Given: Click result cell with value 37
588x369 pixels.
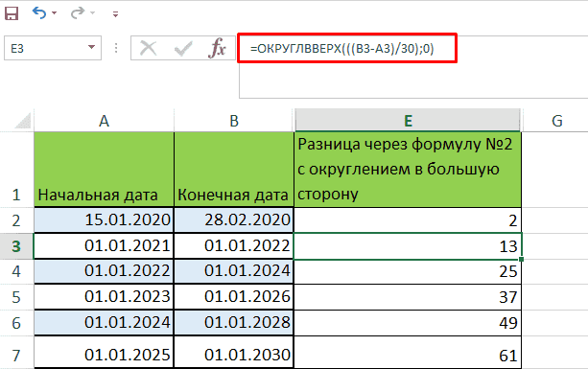Looking at the screenshot, I should tap(408, 297).
